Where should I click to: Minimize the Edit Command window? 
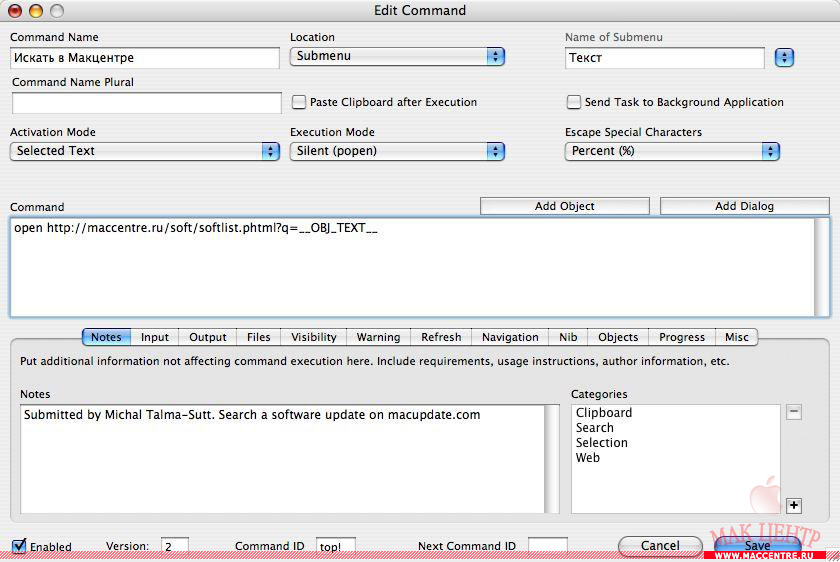coord(36,10)
